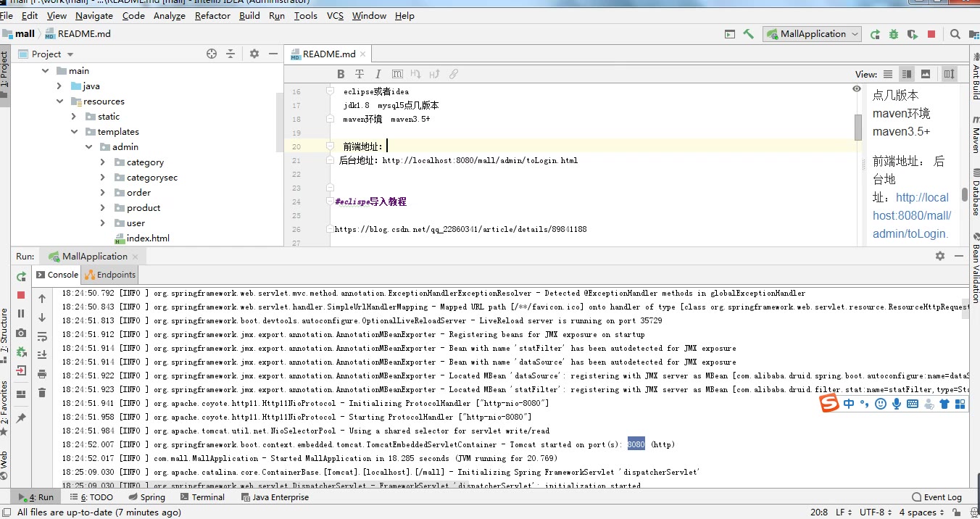
Task: Expand the static folder
Action: 74,117
